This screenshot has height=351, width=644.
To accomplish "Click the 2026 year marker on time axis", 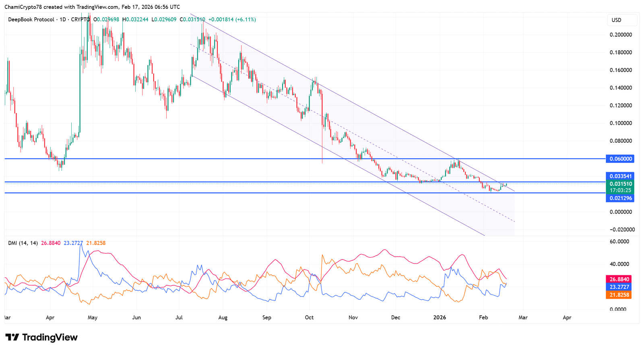I will click(439, 318).
